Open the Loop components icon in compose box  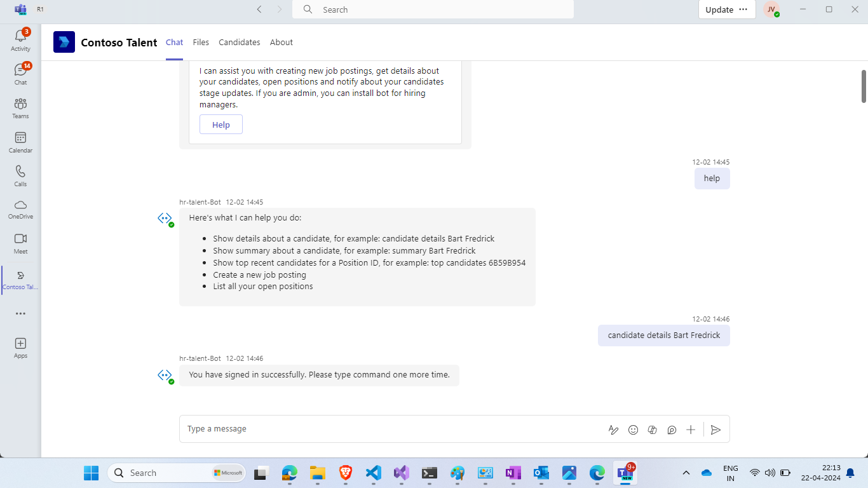672,430
